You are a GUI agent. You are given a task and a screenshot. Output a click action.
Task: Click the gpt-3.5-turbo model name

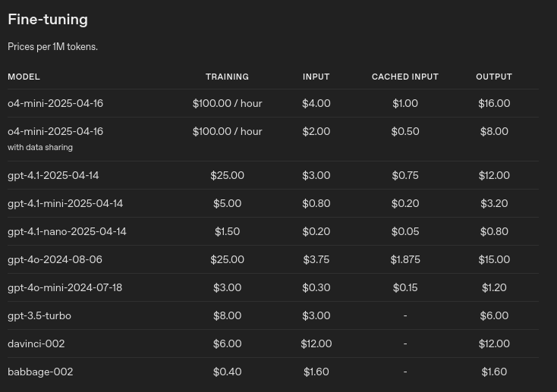pyautogui.click(x=39, y=315)
